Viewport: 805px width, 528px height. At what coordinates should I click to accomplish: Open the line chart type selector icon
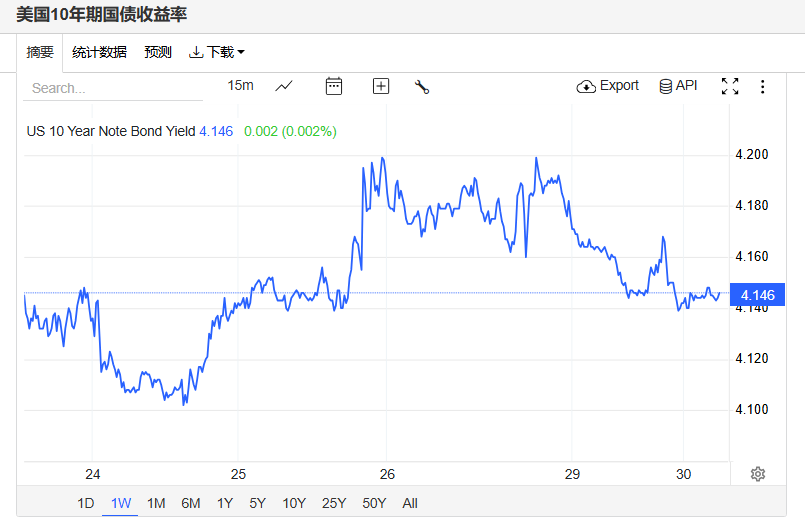[284, 86]
